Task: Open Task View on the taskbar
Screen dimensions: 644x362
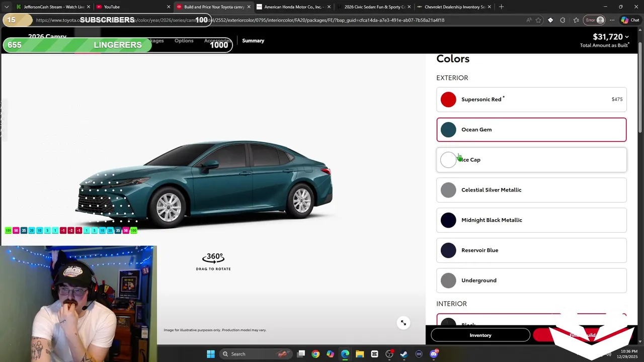Action: (x=301, y=354)
